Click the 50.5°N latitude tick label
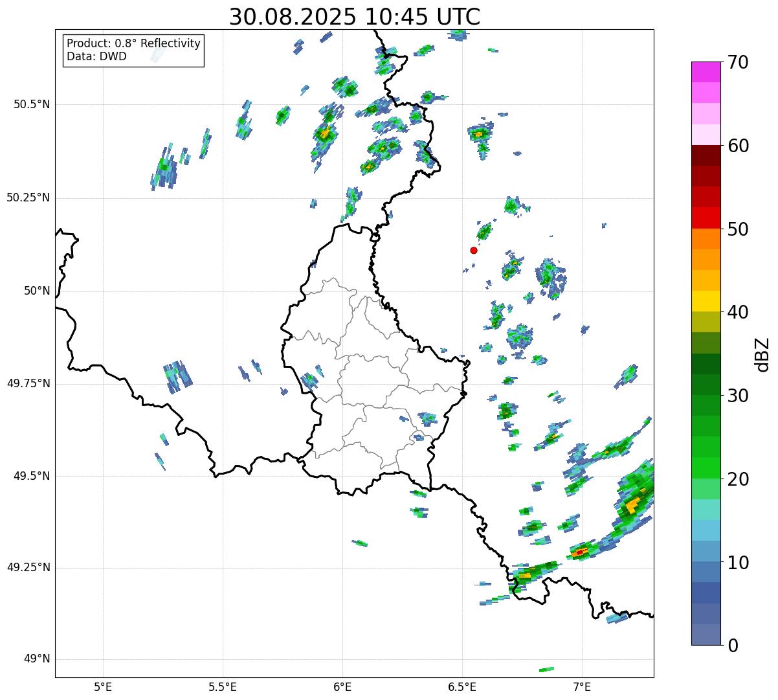778x700 pixels. coord(32,104)
